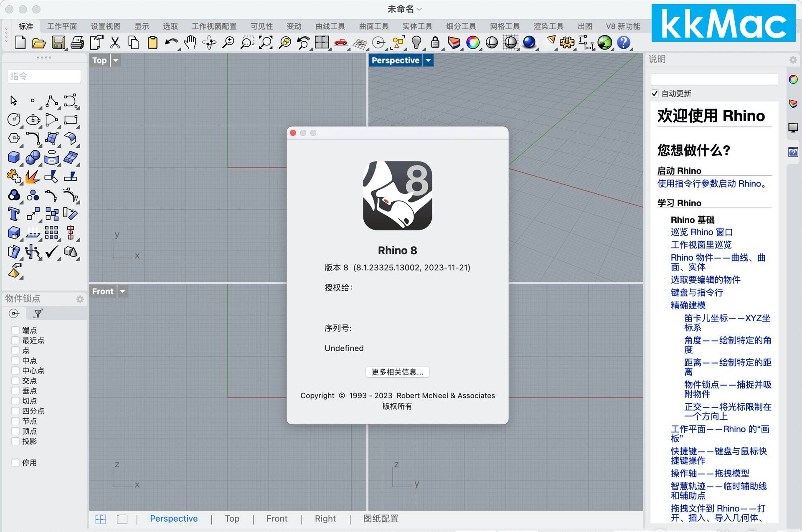Enable the 最近点 object snap
802x532 pixels.
point(15,340)
